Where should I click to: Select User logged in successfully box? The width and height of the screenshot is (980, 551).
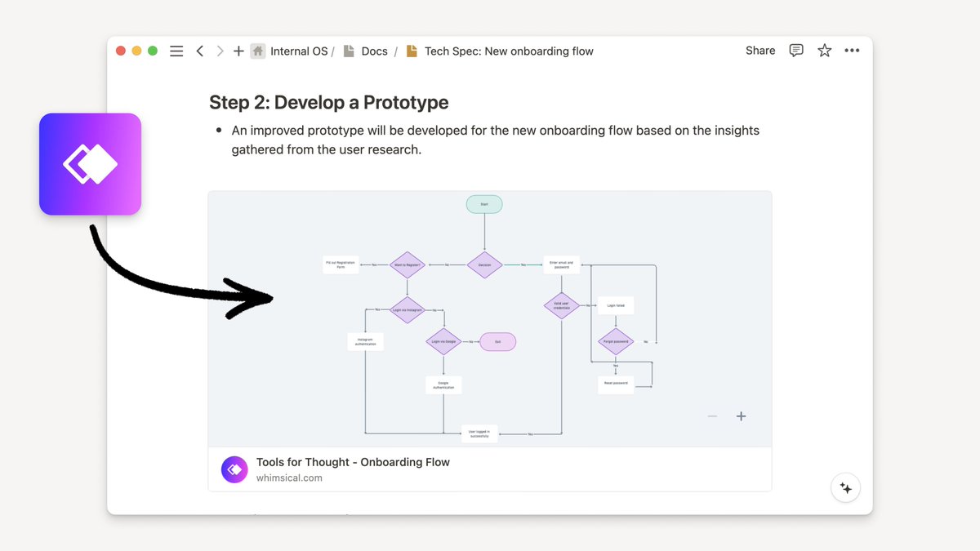479,433
